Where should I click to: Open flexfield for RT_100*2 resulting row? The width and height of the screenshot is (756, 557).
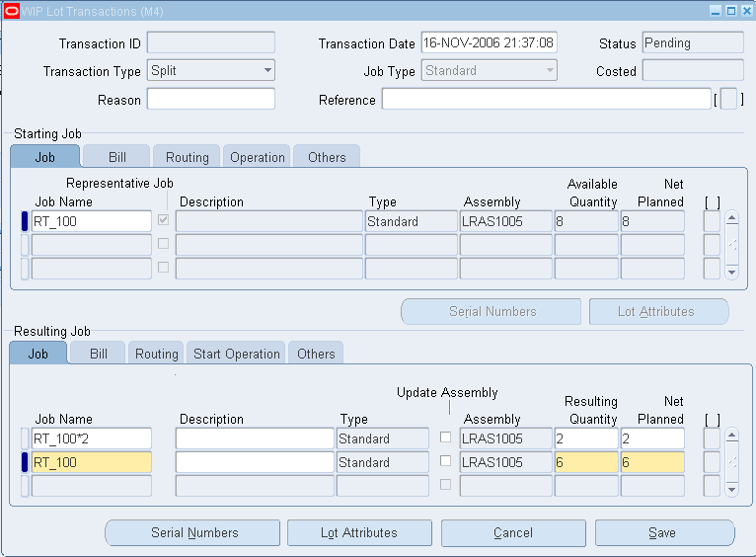[712, 438]
